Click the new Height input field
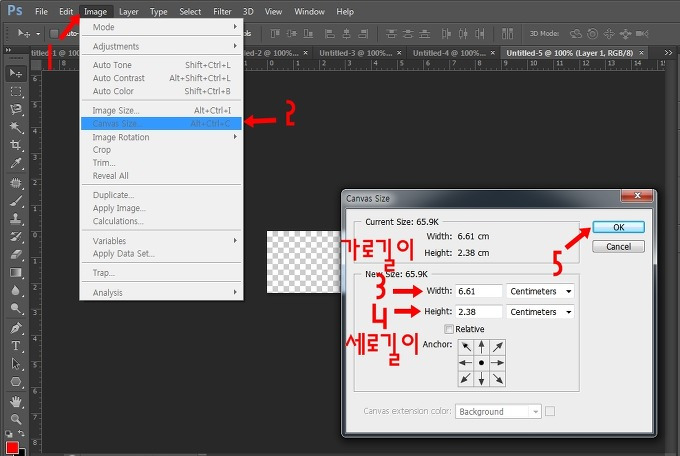 (479, 312)
